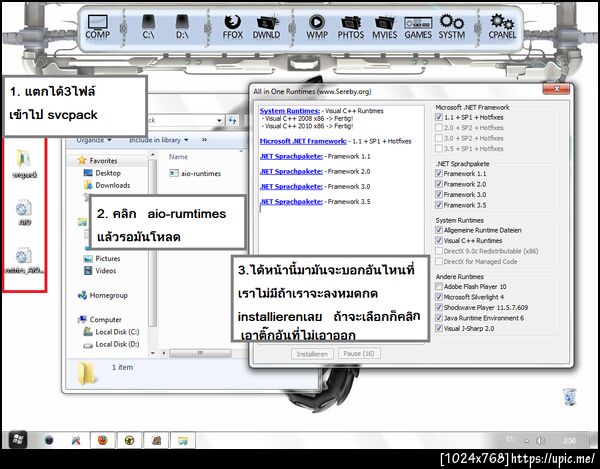The width and height of the screenshot is (600, 469).
Task: Select Favorites in navigation pane
Action: click(97, 161)
